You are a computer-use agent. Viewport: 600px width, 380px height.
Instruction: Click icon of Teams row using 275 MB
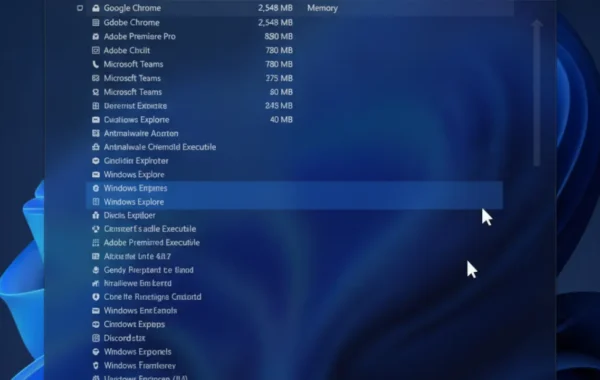(x=96, y=78)
